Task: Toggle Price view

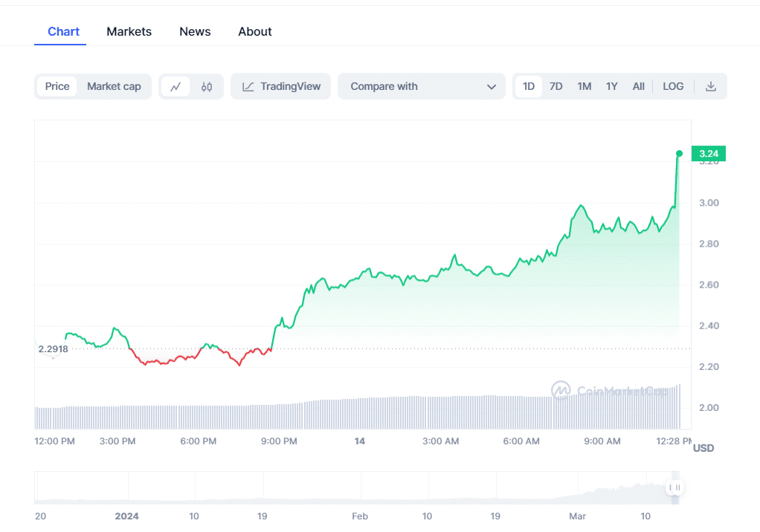Action: tap(57, 86)
